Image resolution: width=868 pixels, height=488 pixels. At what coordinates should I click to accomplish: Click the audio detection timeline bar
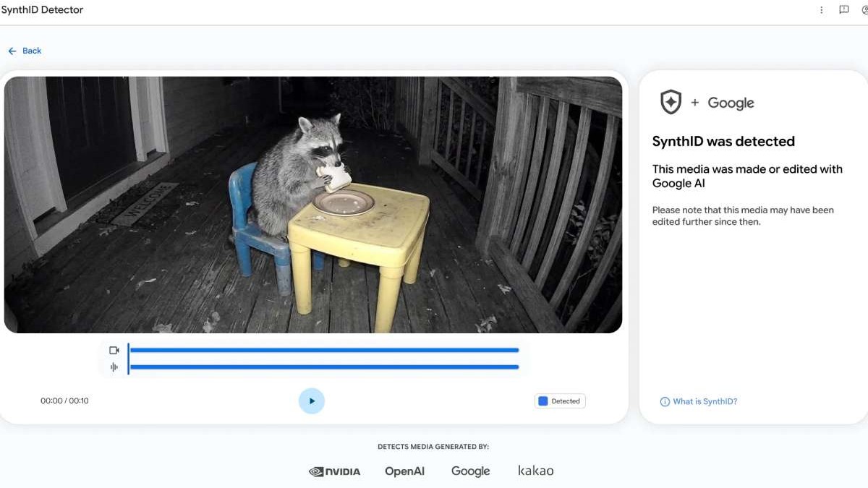click(x=324, y=367)
